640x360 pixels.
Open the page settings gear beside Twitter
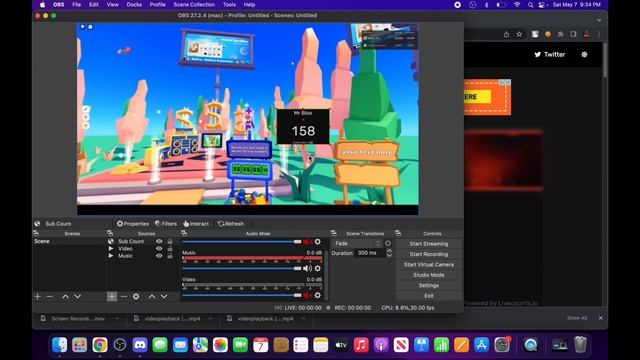pyautogui.click(x=584, y=54)
